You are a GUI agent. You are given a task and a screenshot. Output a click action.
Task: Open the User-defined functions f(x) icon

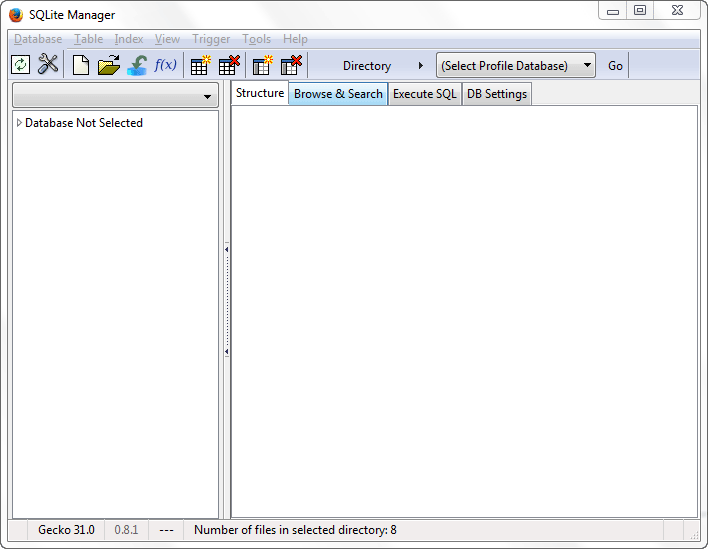tap(165, 65)
